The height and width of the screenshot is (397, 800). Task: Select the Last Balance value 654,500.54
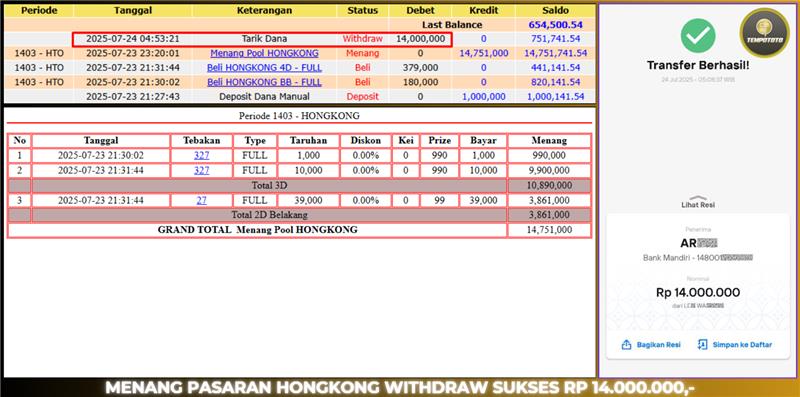(556, 24)
